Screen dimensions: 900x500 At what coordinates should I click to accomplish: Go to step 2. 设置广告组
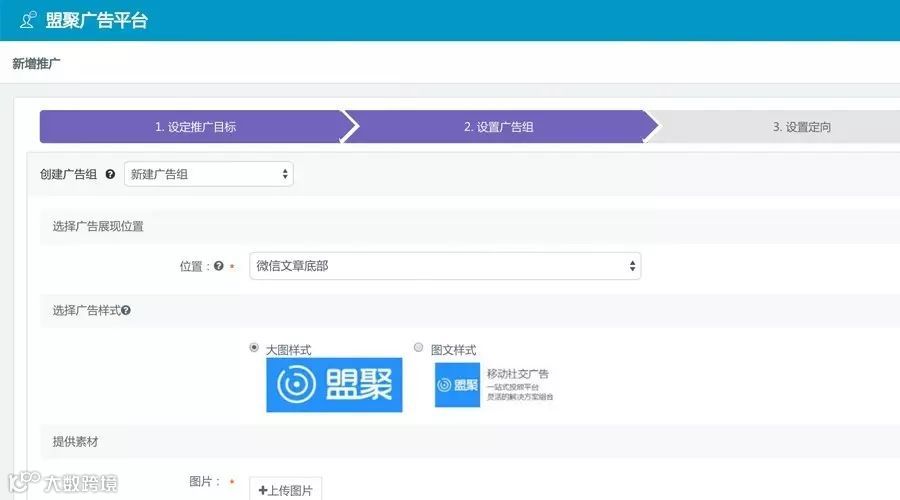point(499,127)
